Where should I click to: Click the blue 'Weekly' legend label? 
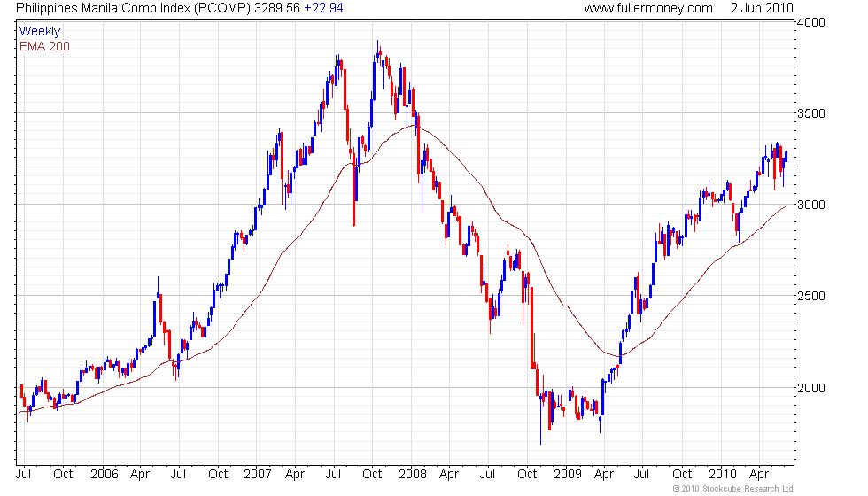pyautogui.click(x=39, y=32)
